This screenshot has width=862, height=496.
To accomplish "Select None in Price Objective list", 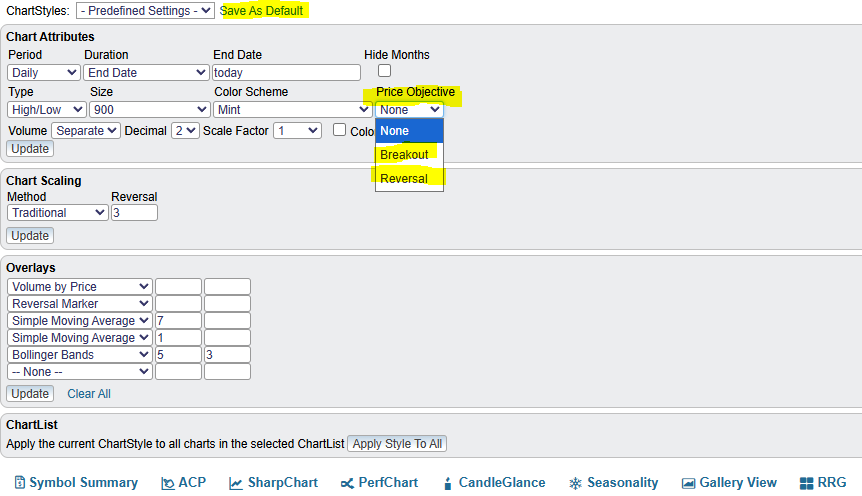I will (410, 131).
